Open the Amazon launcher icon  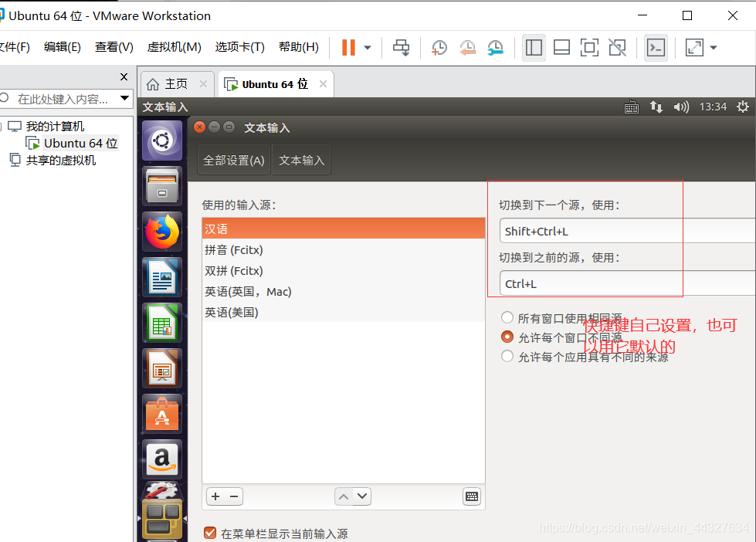(162, 459)
